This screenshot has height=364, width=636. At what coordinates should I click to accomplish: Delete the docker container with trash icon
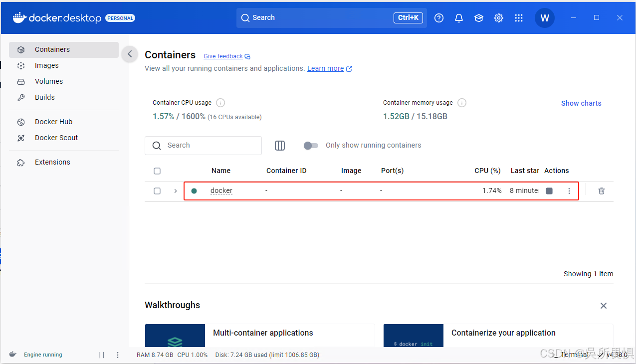tap(602, 191)
